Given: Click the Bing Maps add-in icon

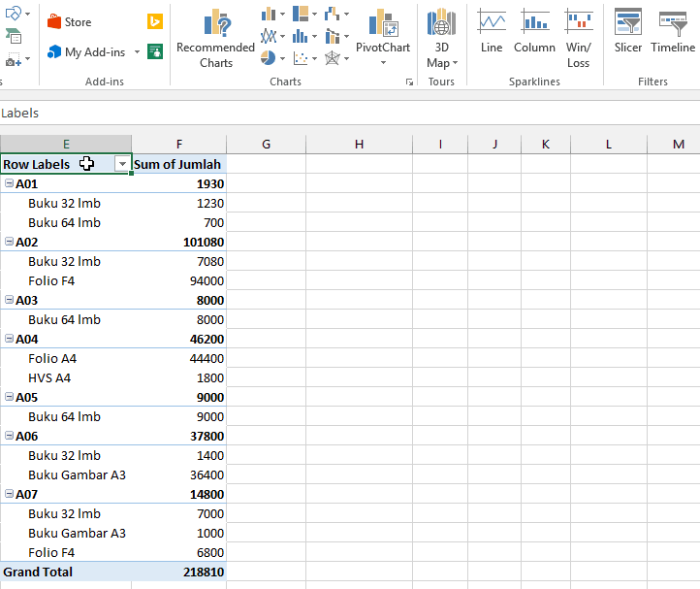Looking at the screenshot, I should click(155, 21).
